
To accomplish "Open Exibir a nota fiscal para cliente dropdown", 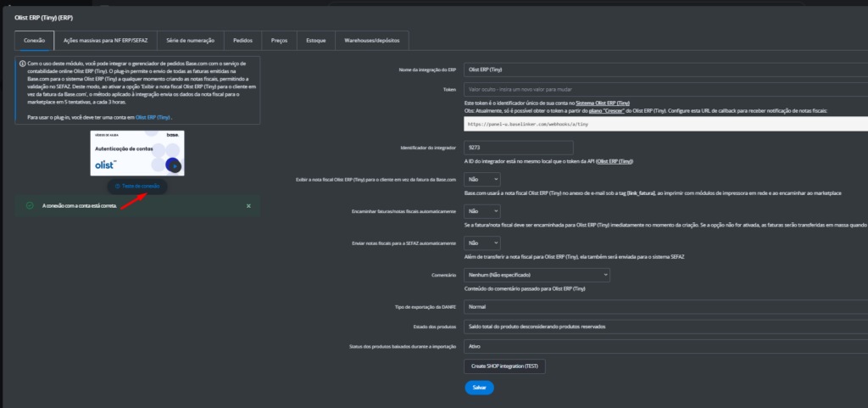I will (x=482, y=179).
